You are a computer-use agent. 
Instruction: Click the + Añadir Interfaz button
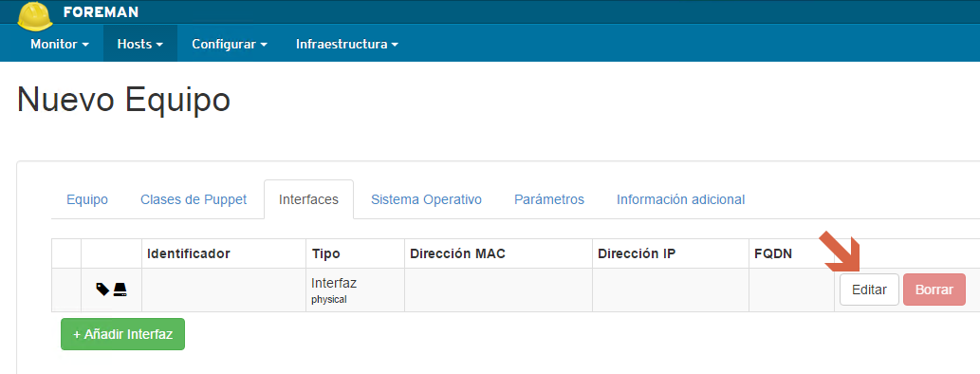pyautogui.click(x=122, y=334)
